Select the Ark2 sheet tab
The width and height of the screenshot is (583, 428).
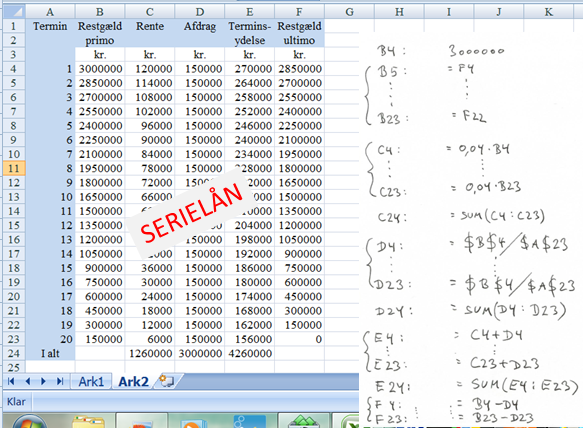(x=133, y=382)
